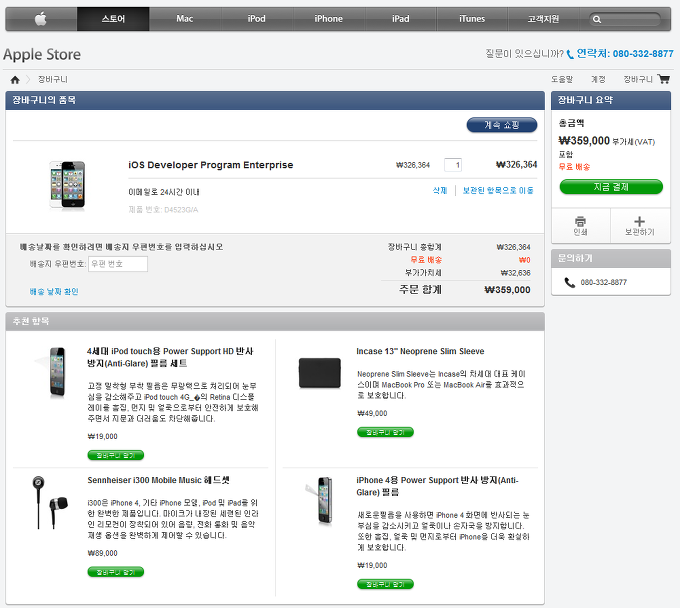
Task: Click the 삭제 link to remove item
Action: coord(440,190)
